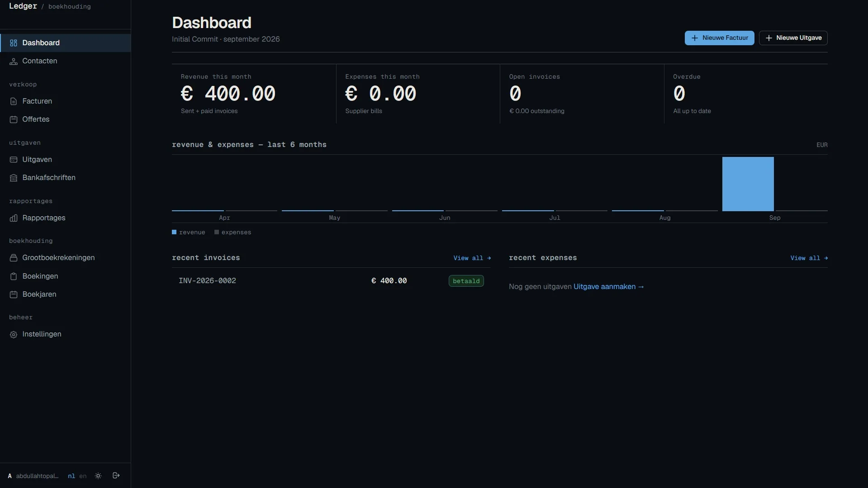Click the boekhouding breadcrumb text
Screen dimensions: 868x488
tap(70, 7)
